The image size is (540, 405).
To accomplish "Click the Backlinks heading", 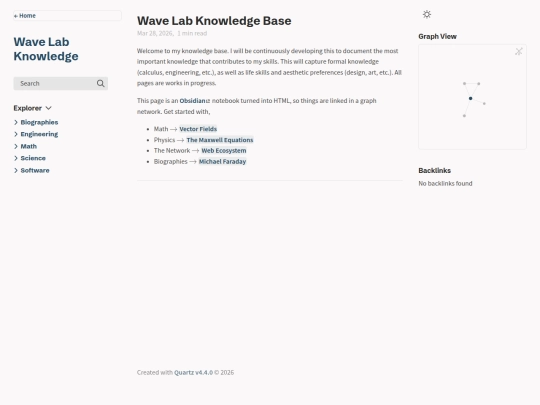I will [435, 170].
